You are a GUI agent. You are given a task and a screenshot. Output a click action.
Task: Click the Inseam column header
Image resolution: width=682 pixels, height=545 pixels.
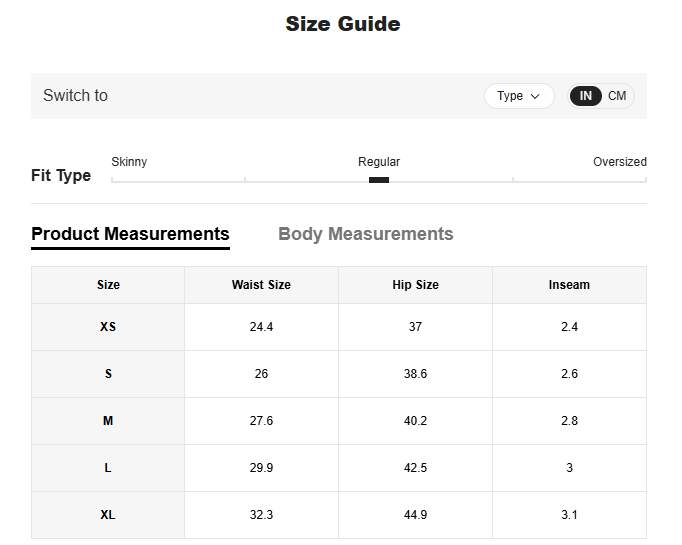click(569, 285)
